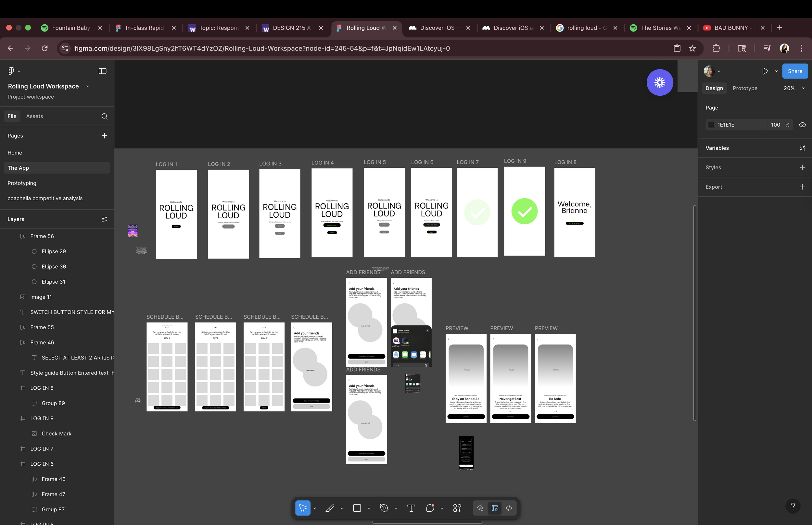The height and width of the screenshot is (525, 812).
Task: Switch to Dev Mode toggle
Action: (509, 508)
